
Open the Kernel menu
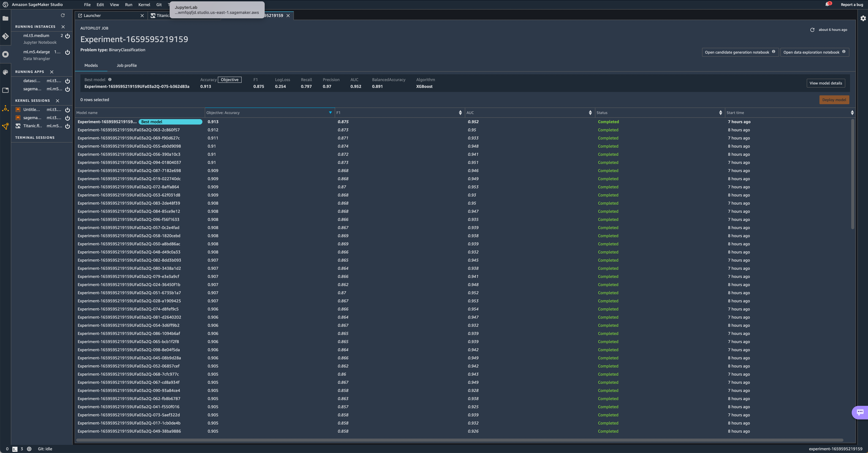click(x=144, y=5)
